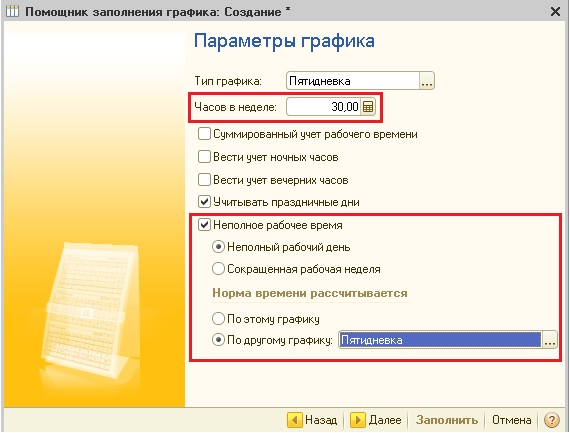Screen dimensions: 570x433
Task: Enable Суммированный учет рабочего времени checkbox
Action: click(204, 134)
